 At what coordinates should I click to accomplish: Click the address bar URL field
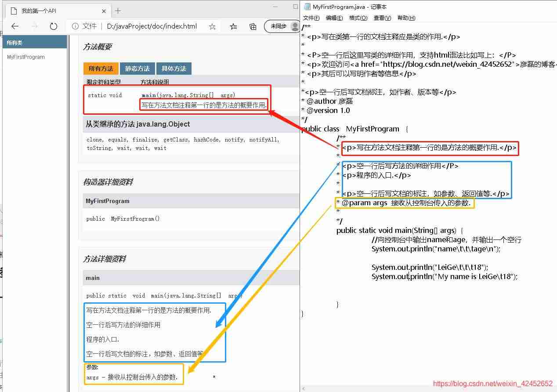tap(152, 26)
